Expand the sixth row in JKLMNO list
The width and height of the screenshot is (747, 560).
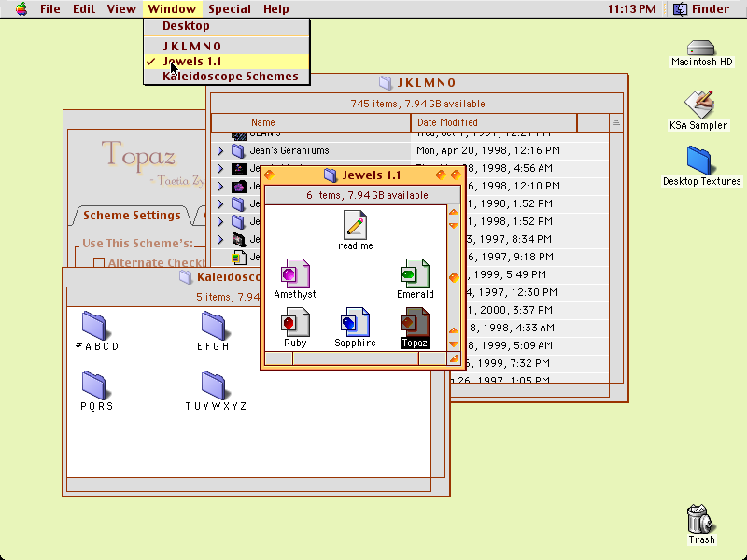[x=220, y=240]
